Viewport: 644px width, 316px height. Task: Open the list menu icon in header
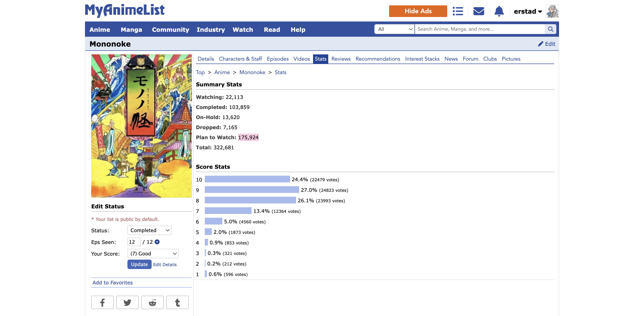pyautogui.click(x=458, y=11)
